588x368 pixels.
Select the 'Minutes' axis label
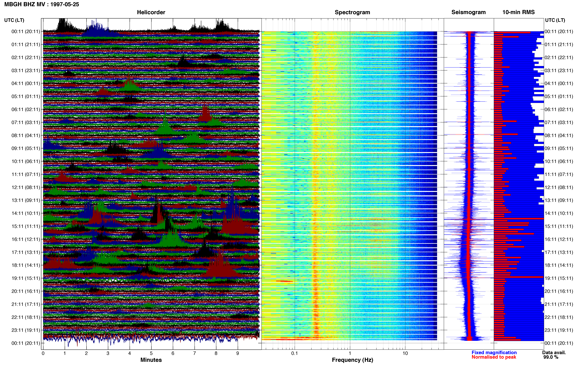(151, 360)
